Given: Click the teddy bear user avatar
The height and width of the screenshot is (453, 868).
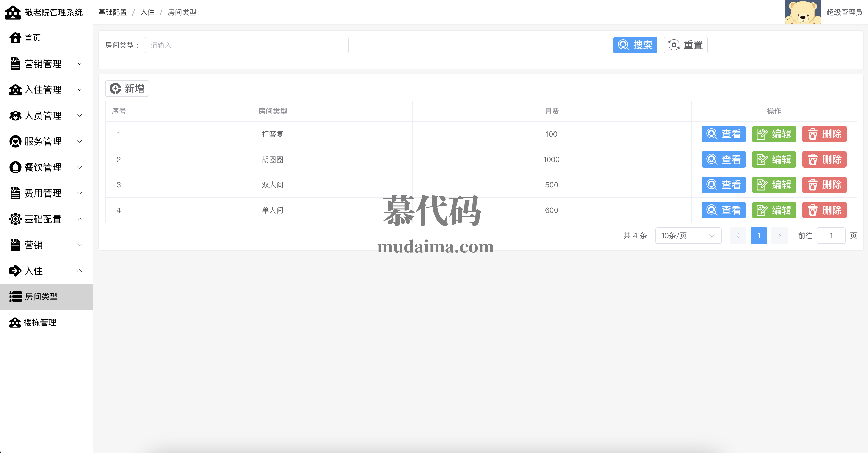Looking at the screenshot, I should 803,12.
